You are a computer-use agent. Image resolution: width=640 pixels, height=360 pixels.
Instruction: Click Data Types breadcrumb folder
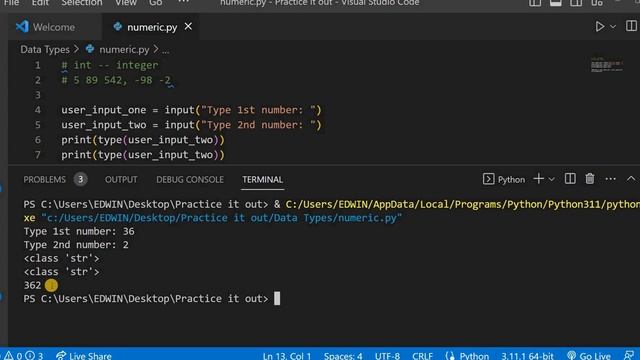click(45, 50)
